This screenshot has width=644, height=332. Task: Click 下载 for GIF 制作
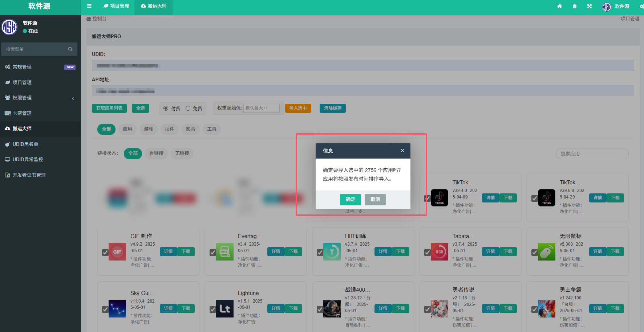186,251
